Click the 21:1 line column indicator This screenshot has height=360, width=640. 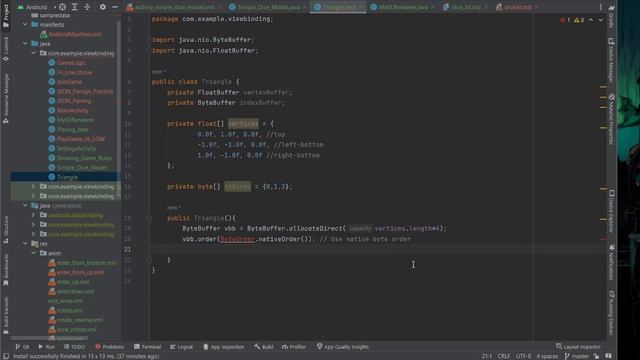click(486, 356)
